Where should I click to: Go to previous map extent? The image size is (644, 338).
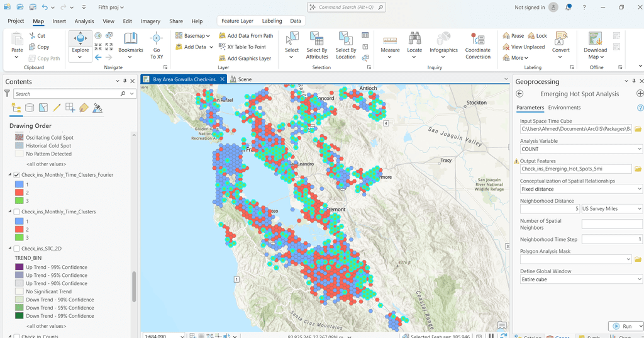click(98, 57)
